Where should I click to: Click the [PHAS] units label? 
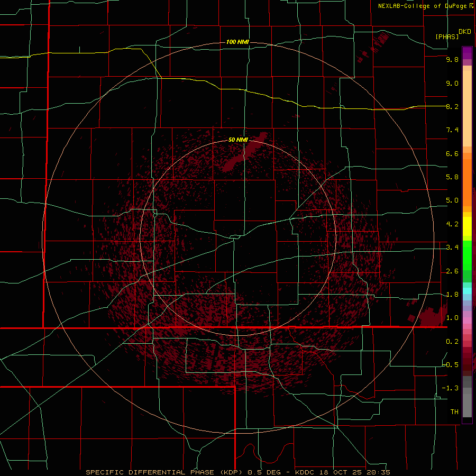pyautogui.click(x=447, y=36)
